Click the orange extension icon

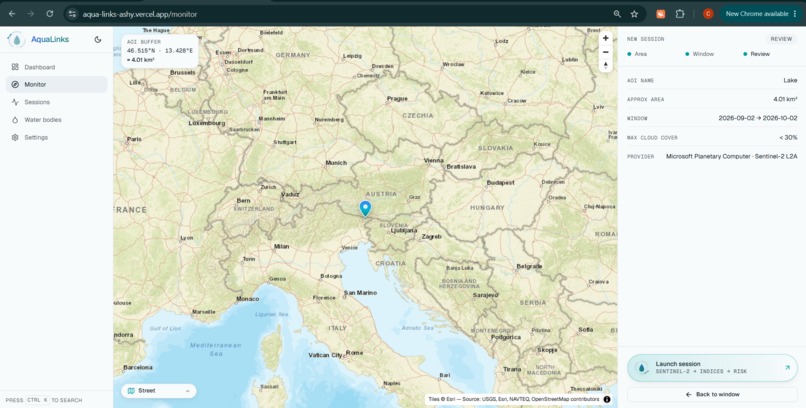click(x=661, y=14)
